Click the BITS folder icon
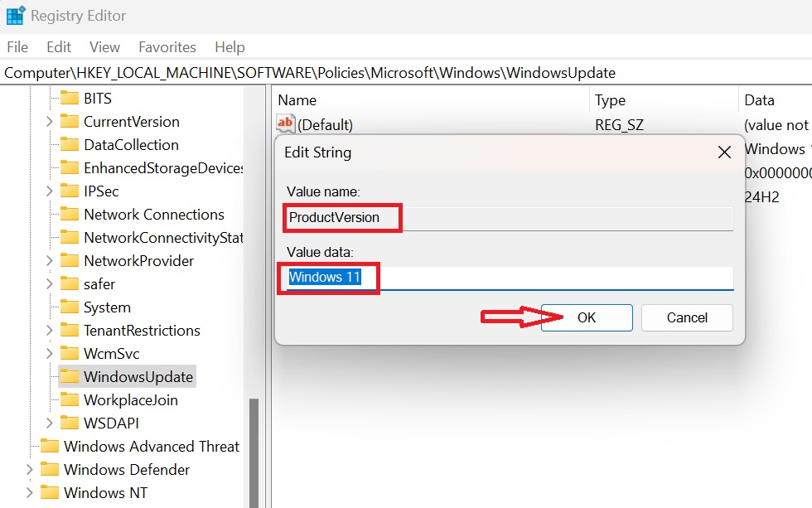The image size is (812, 508). [70, 98]
